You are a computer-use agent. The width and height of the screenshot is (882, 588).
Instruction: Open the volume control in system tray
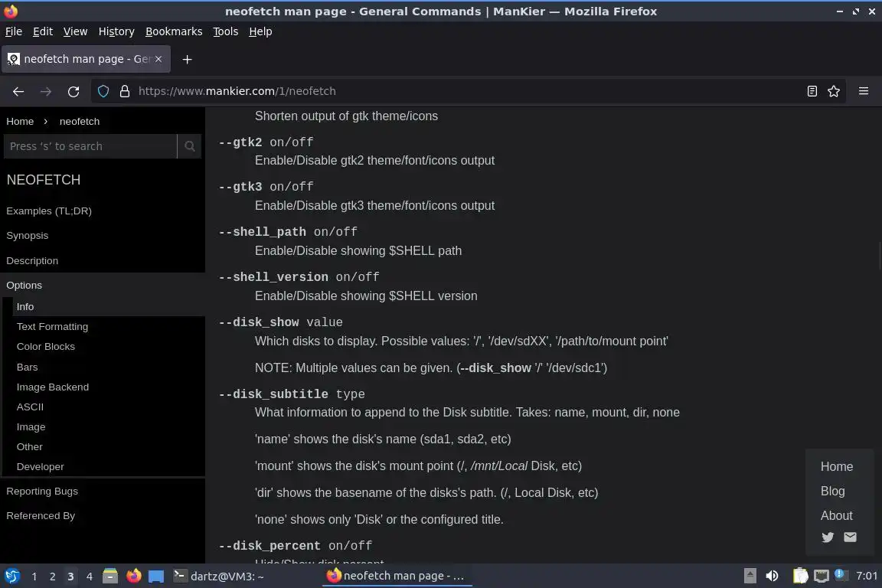click(x=772, y=576)
